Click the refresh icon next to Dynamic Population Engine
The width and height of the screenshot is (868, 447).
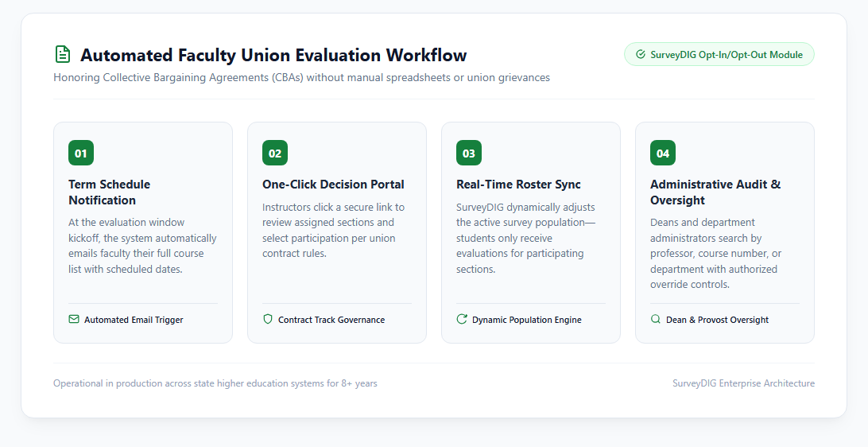tap(462, 319)
